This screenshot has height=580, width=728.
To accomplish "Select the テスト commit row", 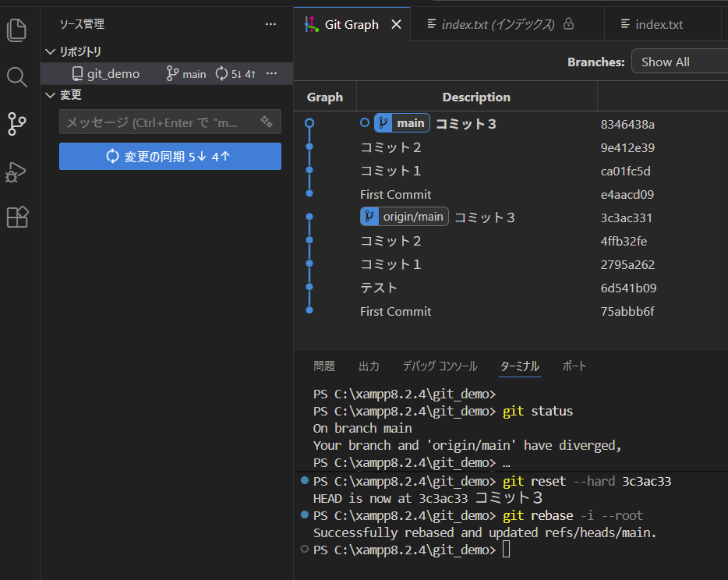I will tap(379, 288).
